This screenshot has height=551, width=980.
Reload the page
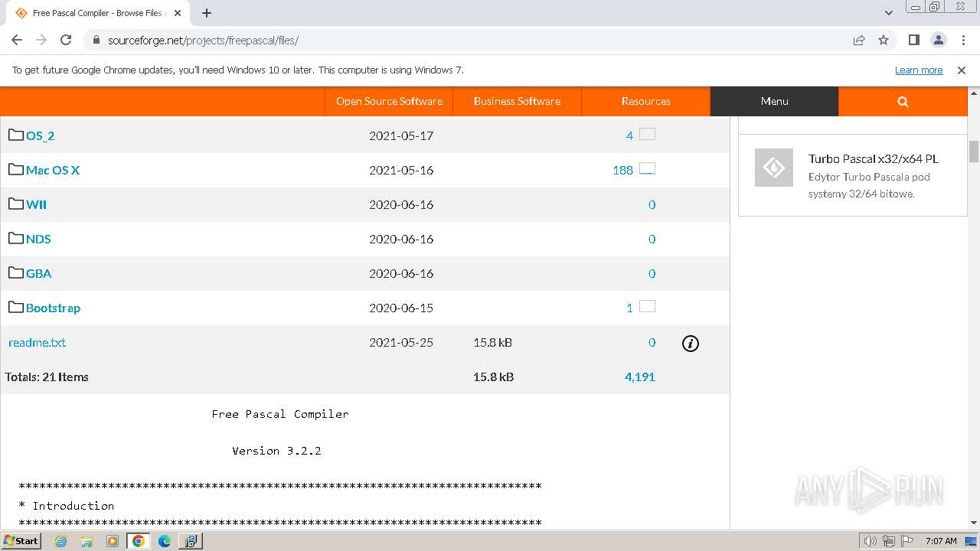click(66, 40)
